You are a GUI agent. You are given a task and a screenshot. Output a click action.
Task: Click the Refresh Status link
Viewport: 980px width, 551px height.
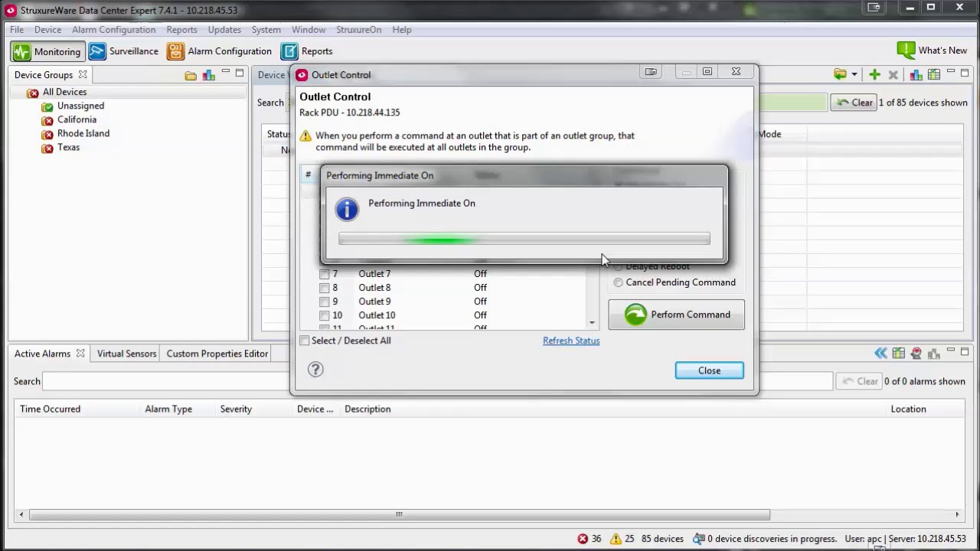571,341
